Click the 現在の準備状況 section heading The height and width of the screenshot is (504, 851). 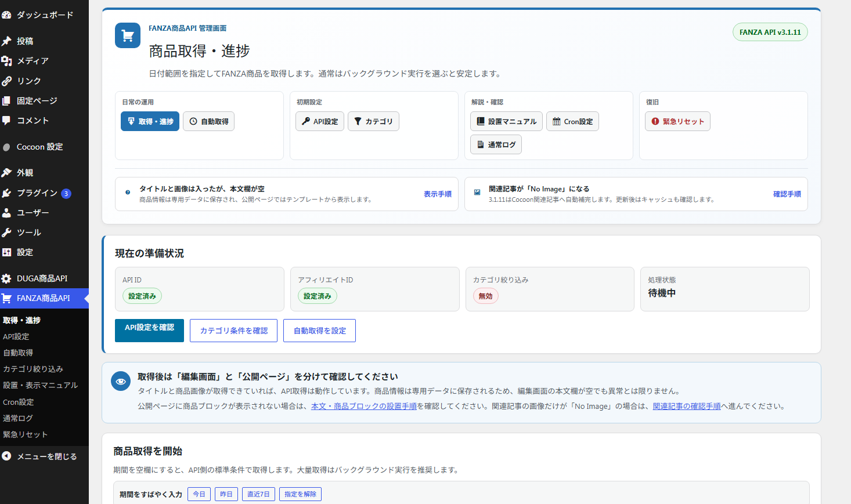149,253
